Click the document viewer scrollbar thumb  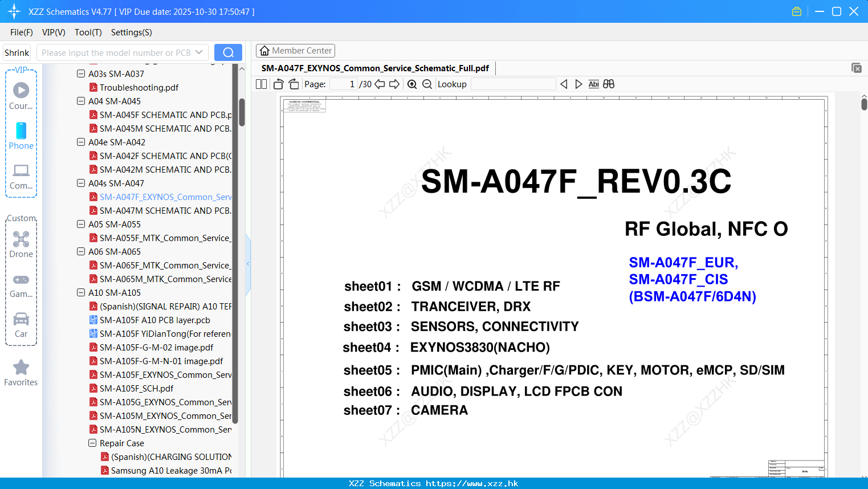pyautogui.click(x=864, y=104)
